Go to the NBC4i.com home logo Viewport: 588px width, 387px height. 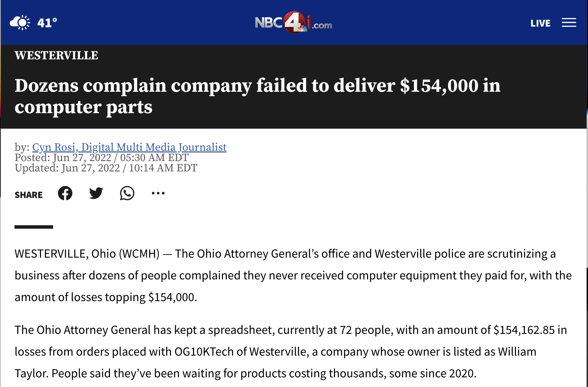(293, 23)
